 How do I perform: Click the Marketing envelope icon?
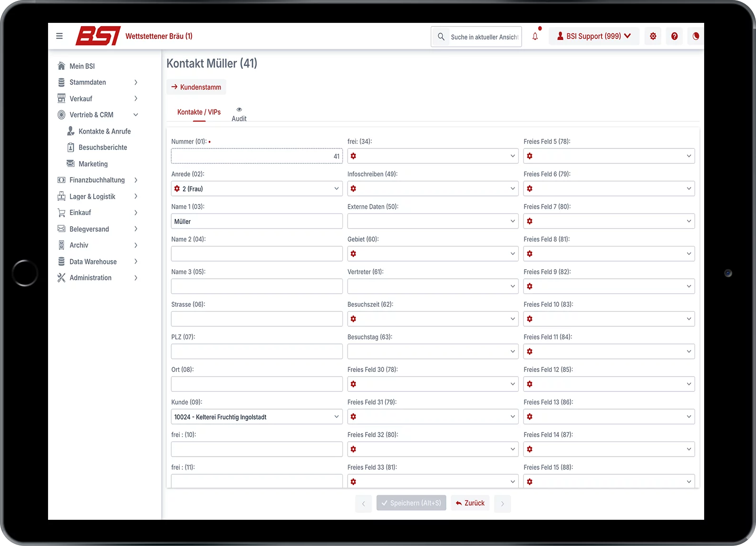(x=70, y=164)
